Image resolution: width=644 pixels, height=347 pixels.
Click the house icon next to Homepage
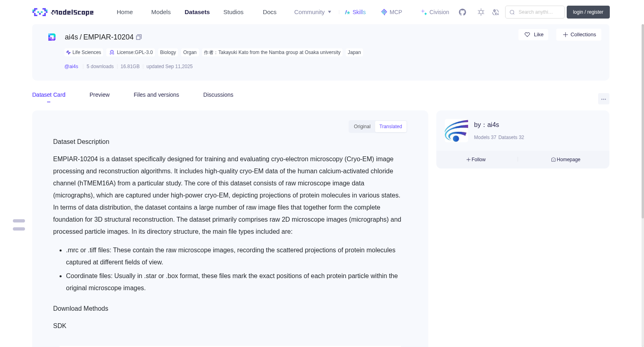(x=553, y=160)
